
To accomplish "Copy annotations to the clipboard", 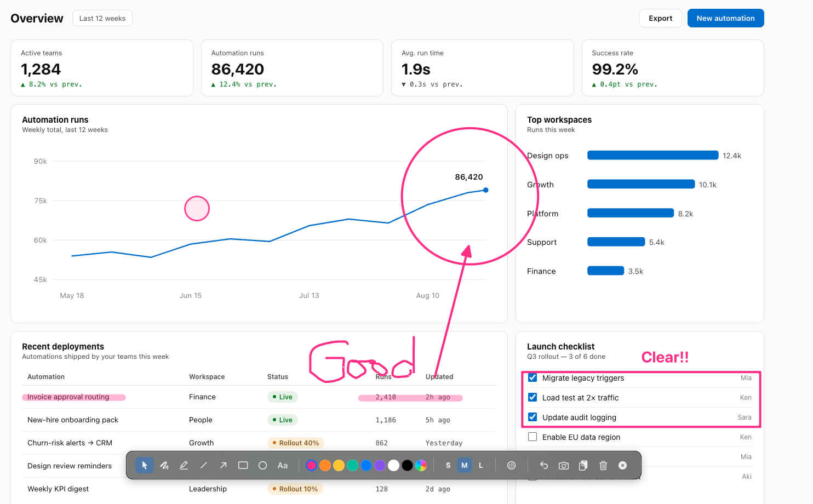I will click(x=583, y=465).
